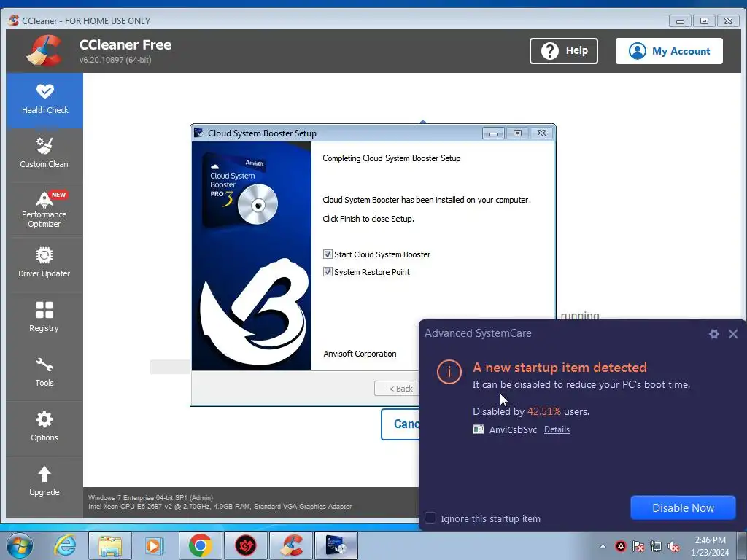Click the AnviCsbSvc startup item icon
The image size is (747, 560).
pyautogui.click(x=479, y=429)
